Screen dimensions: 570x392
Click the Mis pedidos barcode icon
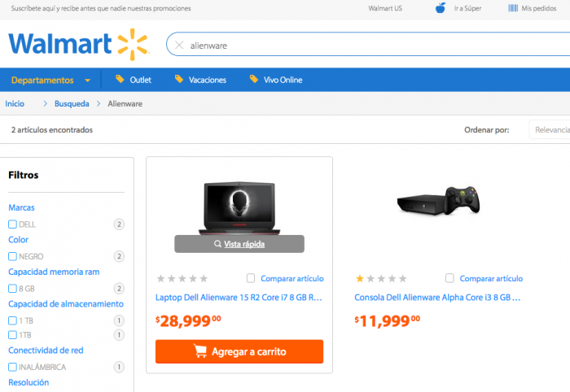click(x=513, y=8)
